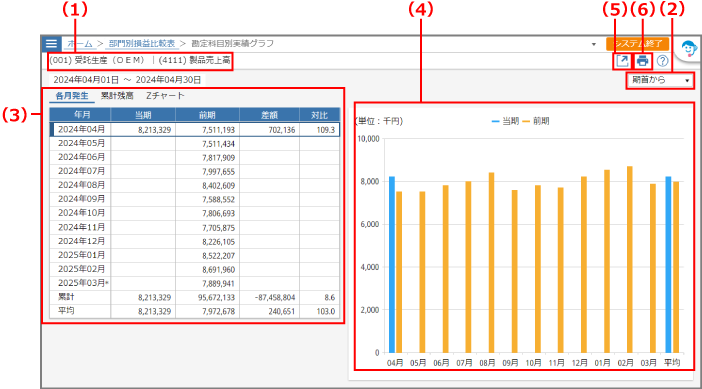Toggle 前期 series in chart legend
Image resolution: width=702 pixels, height=389 pixels.
(x=536, y=121)
